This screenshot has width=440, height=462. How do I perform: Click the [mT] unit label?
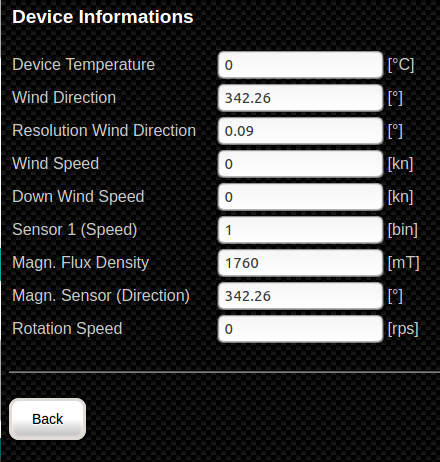403,263
